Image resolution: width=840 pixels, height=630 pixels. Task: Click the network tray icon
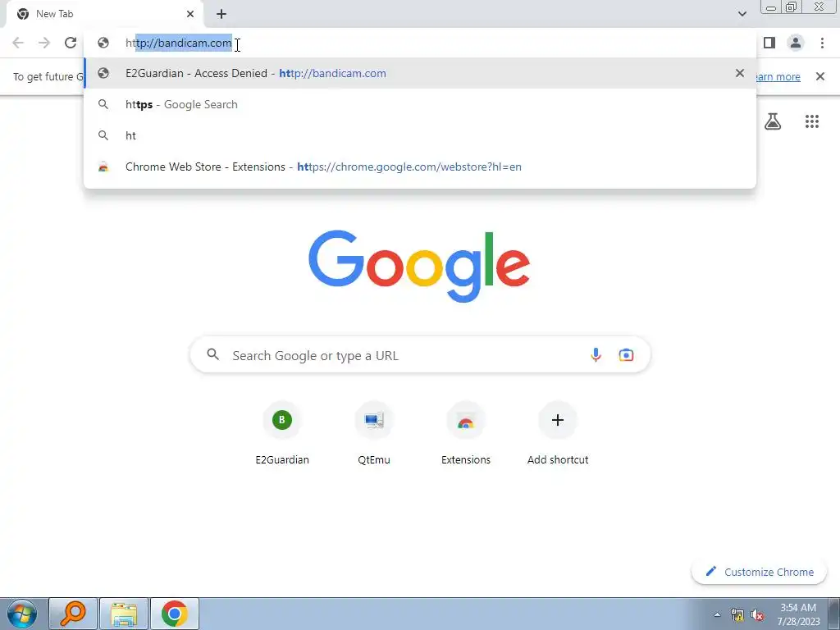[737, 614]
